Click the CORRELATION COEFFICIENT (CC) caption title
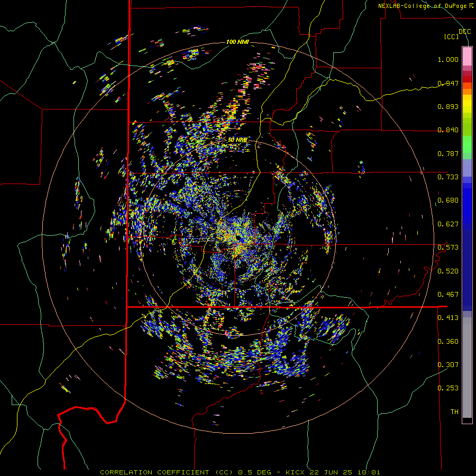 point(167,472)
